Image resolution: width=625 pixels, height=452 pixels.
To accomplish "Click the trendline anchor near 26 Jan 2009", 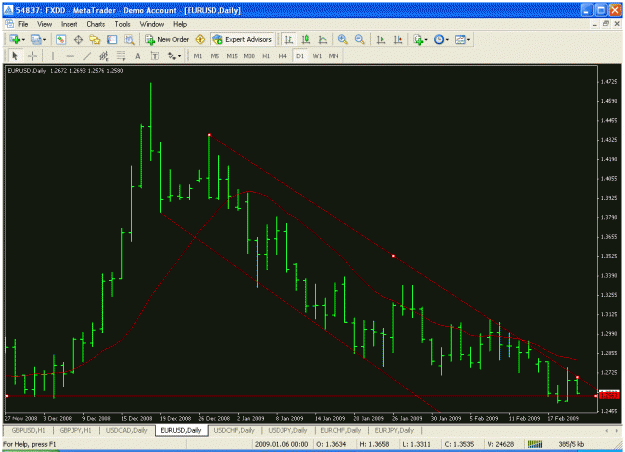I will coord(393,256).
